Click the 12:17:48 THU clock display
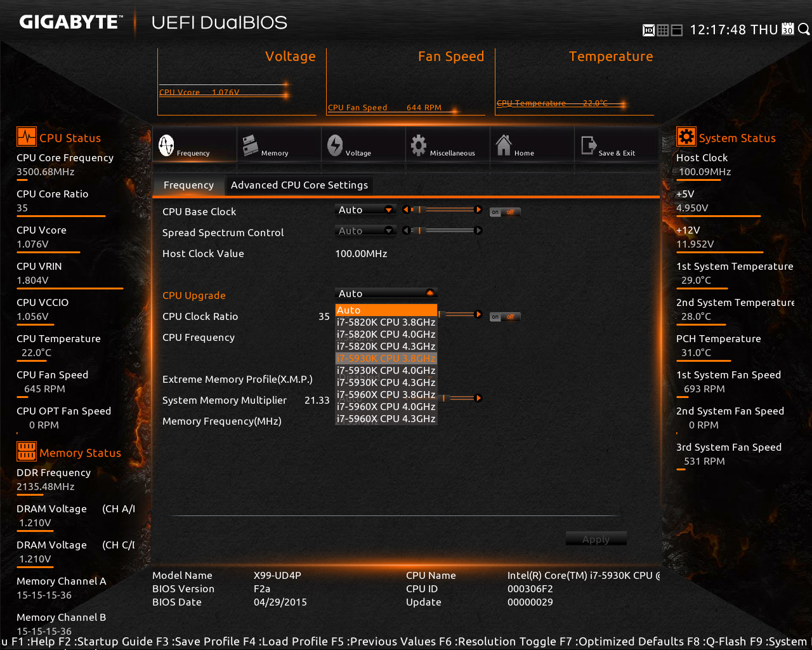The width and height of the screenshot is (812, 650). click(x=734, y=30)
